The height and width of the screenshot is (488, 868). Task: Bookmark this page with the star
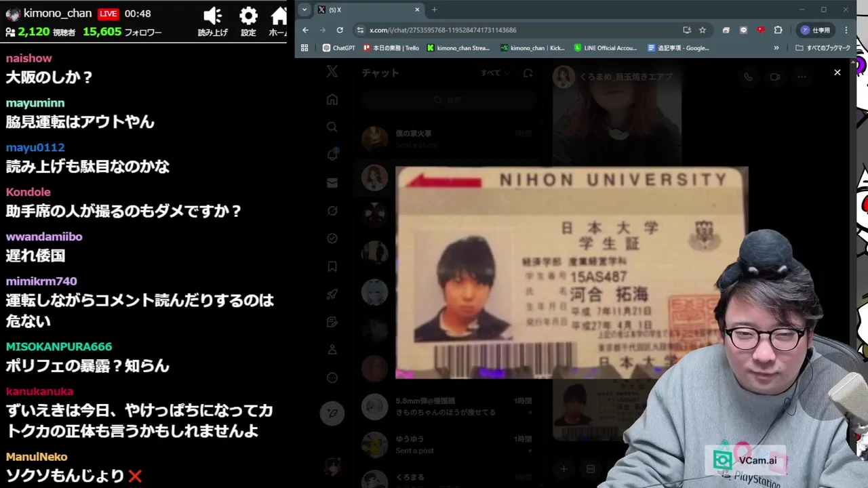703,30
